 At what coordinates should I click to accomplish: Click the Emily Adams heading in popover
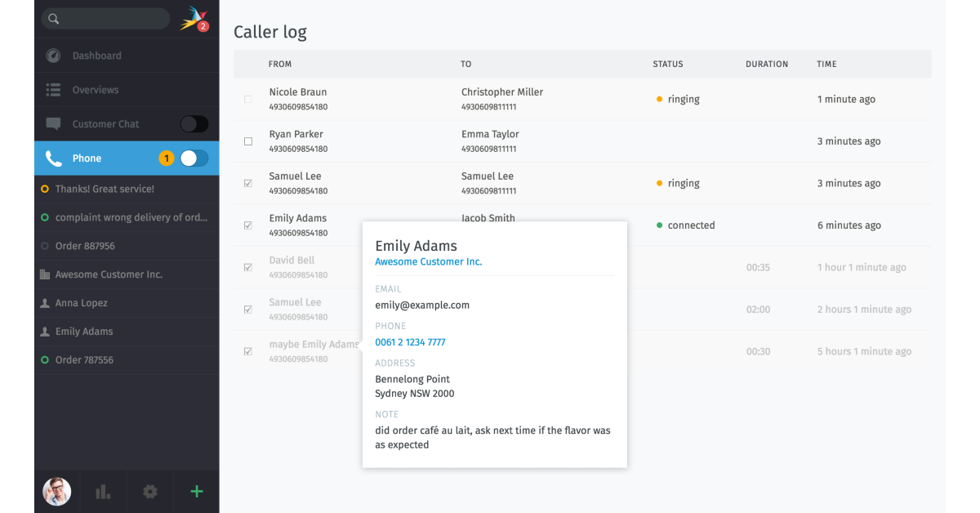coord(416,246)
